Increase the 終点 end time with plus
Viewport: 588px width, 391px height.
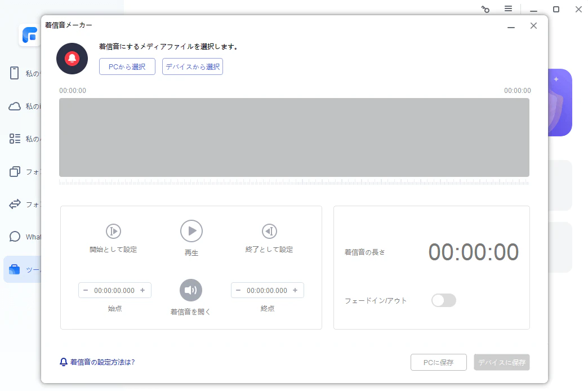pos(295,290)
